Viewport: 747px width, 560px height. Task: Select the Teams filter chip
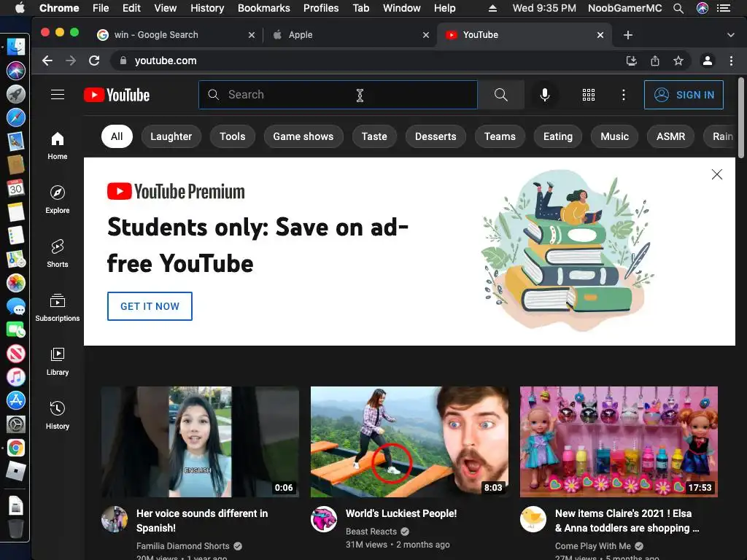pos(500,136)
